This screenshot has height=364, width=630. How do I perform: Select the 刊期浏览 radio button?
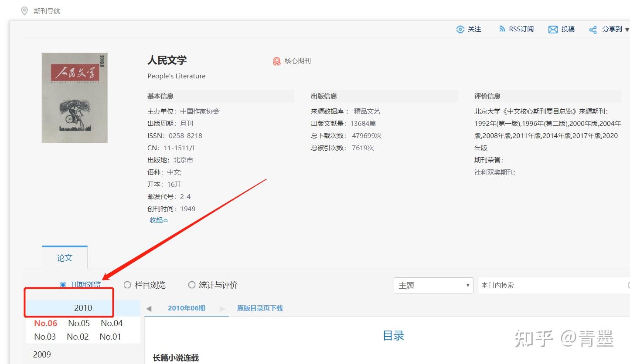[x=63, y=285]
